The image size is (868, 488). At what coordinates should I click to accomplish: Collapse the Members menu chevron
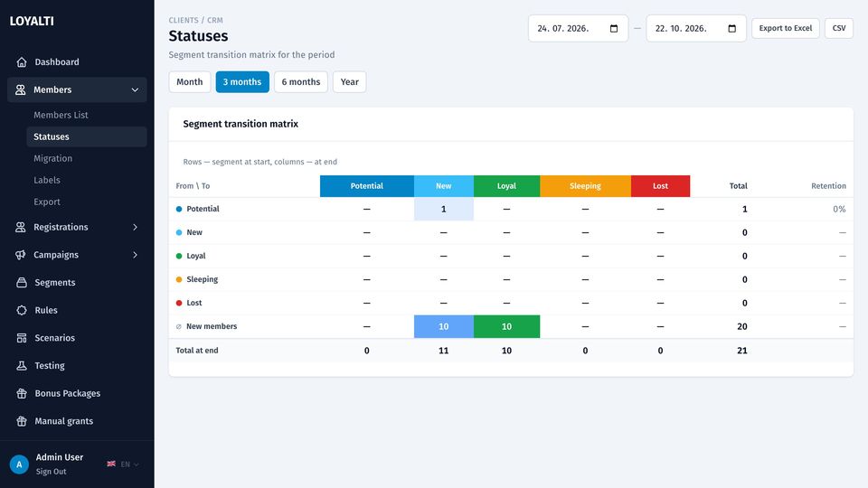(x=135, y=89)
